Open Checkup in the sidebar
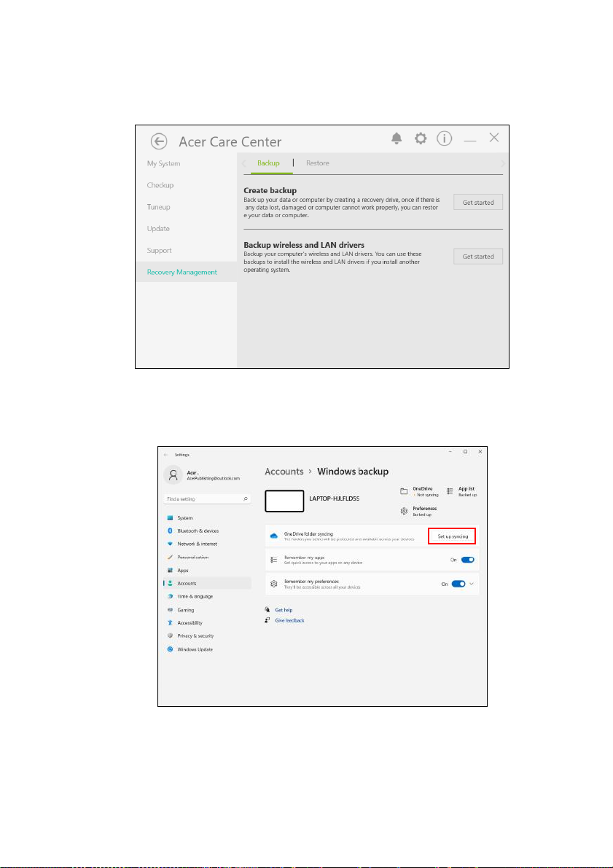Viewport: 613px width, 868px height. click(x=160, y=185)
